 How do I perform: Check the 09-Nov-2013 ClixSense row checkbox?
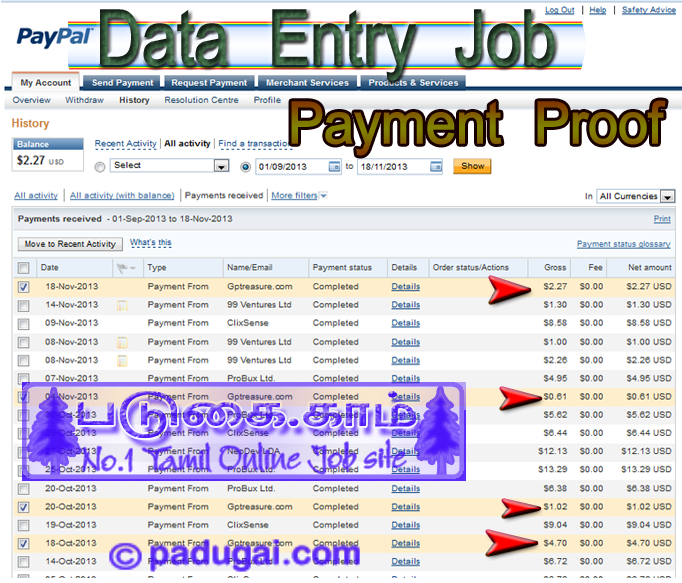tap(24, 324)
